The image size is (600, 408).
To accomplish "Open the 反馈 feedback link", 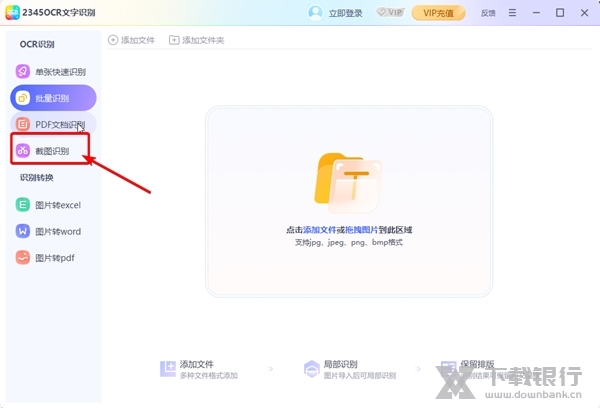I will [488, 13].
